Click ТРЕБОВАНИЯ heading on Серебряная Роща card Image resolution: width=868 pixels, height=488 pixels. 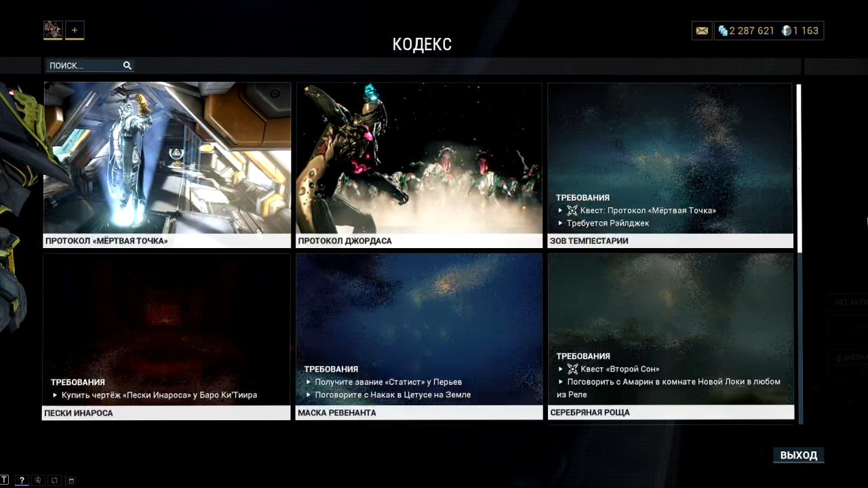(x=583, y=356)
